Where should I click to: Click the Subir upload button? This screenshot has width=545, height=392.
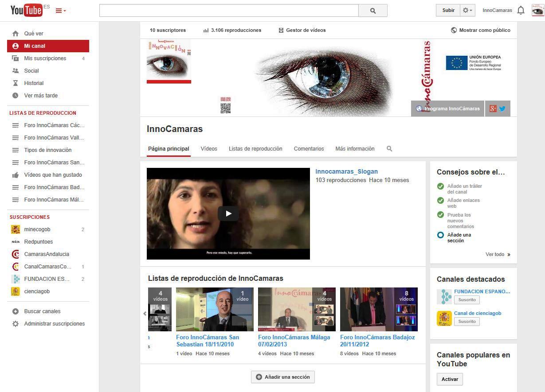point(448,10)
